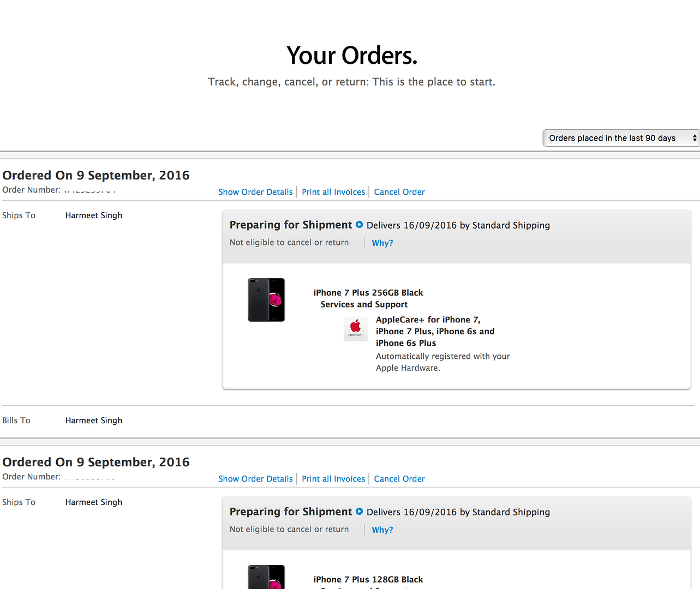
Task: Click 'Why?' in the 256GB iPhone order
Action: click(382, 243)
